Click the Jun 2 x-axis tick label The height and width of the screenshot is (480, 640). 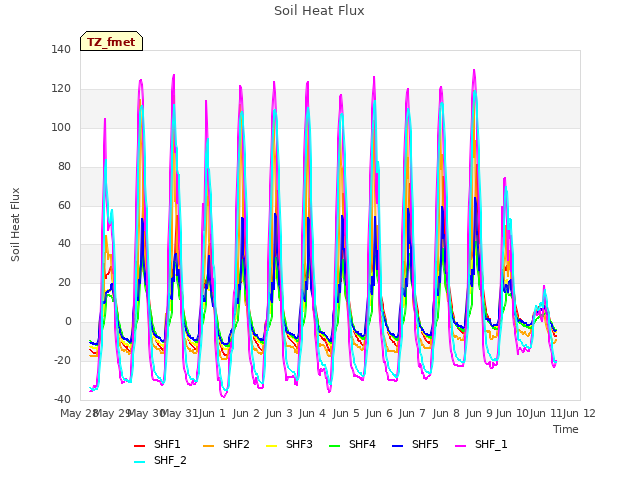[246, 413]
